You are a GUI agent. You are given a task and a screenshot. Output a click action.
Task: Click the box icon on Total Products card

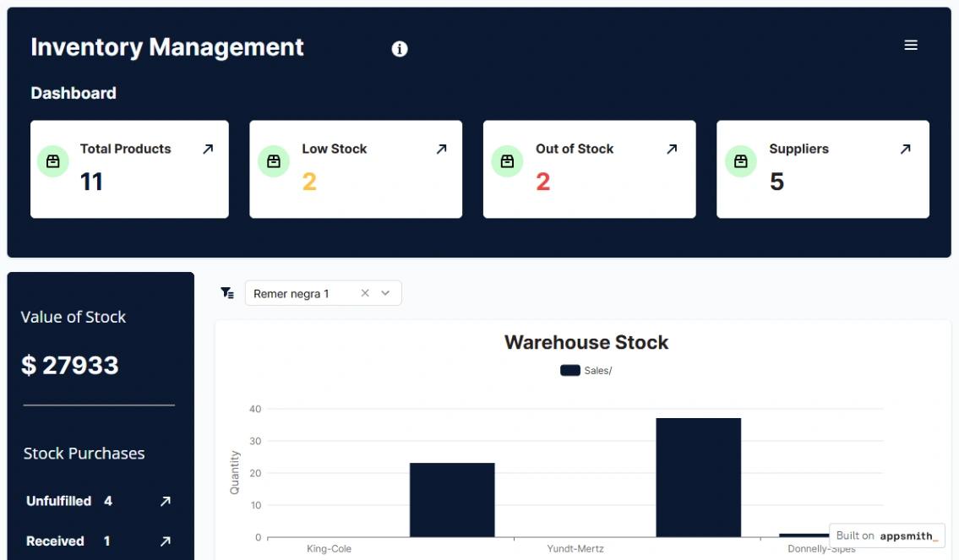pyautogui.click(x=53, y=161)
